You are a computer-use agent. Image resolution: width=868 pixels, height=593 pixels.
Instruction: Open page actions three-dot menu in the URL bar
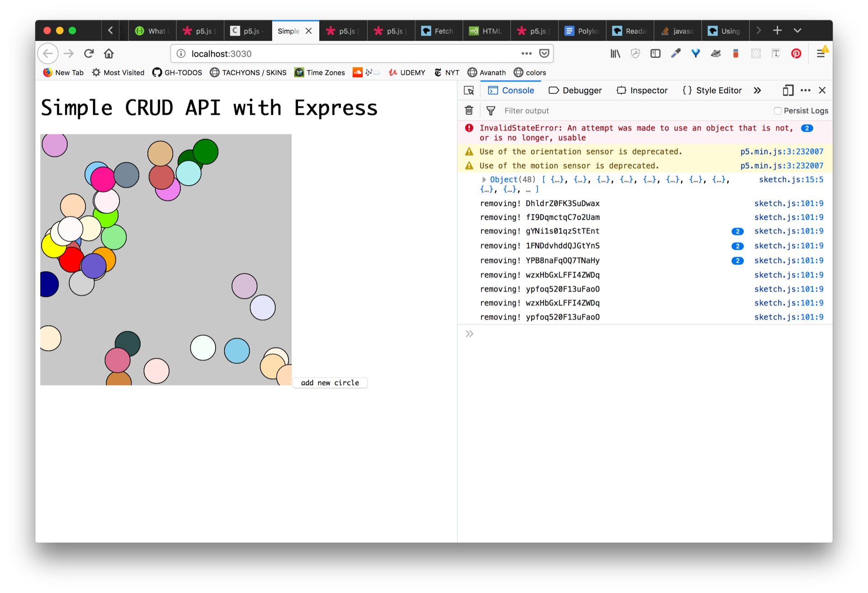coord(526,53)
